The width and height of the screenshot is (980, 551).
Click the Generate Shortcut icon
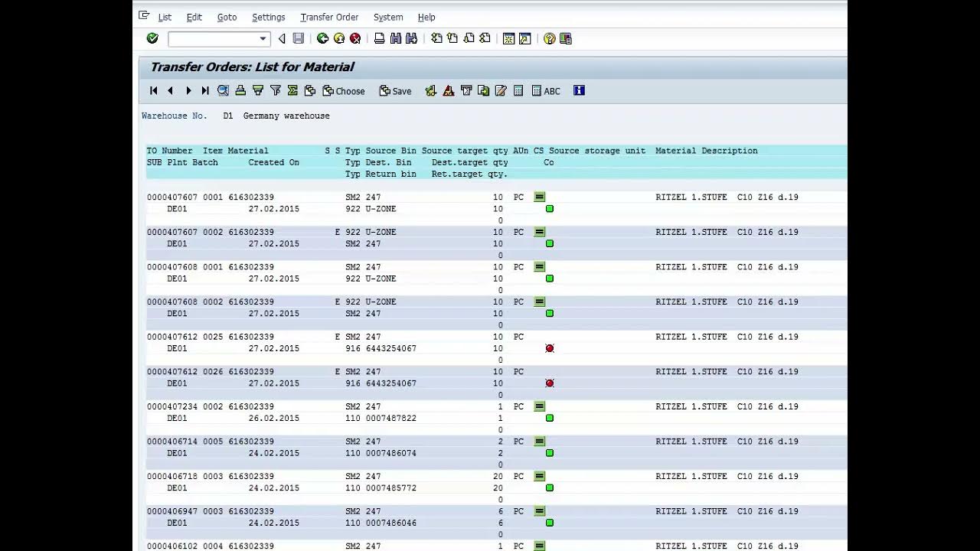[x=524, y=38]
